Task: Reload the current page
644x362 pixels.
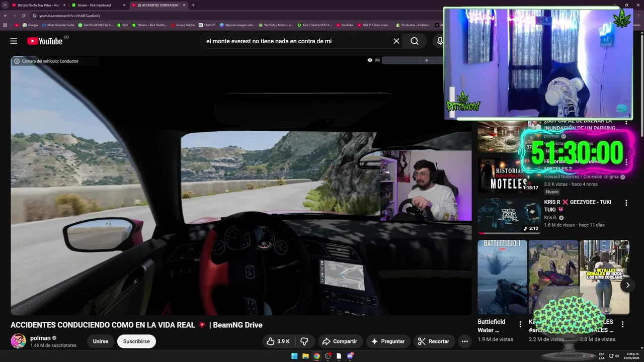Action: (x=23, y=16)
